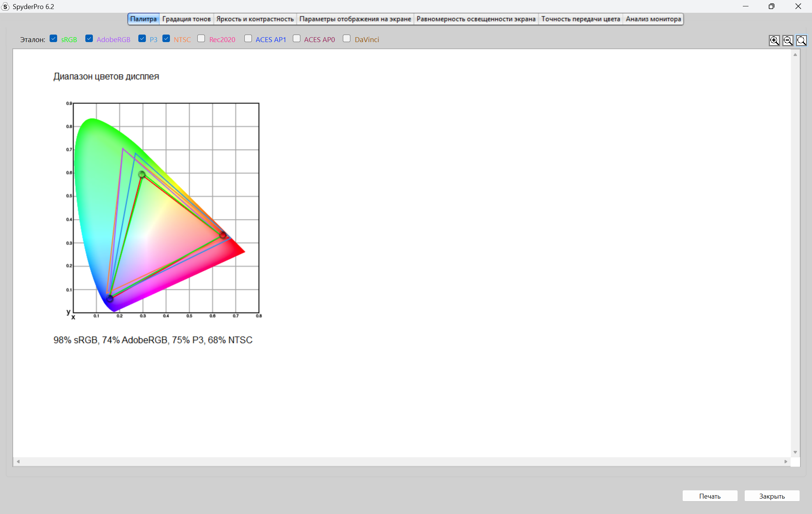The image size is (812, 514).
Task: Uncheck the sRGB reference checkbox
Action: coord(53,39)
